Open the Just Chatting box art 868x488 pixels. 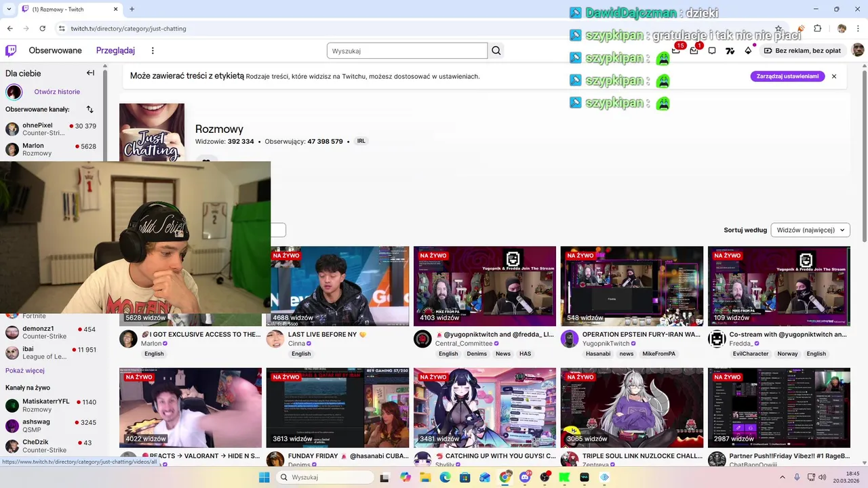click(152, 132)
